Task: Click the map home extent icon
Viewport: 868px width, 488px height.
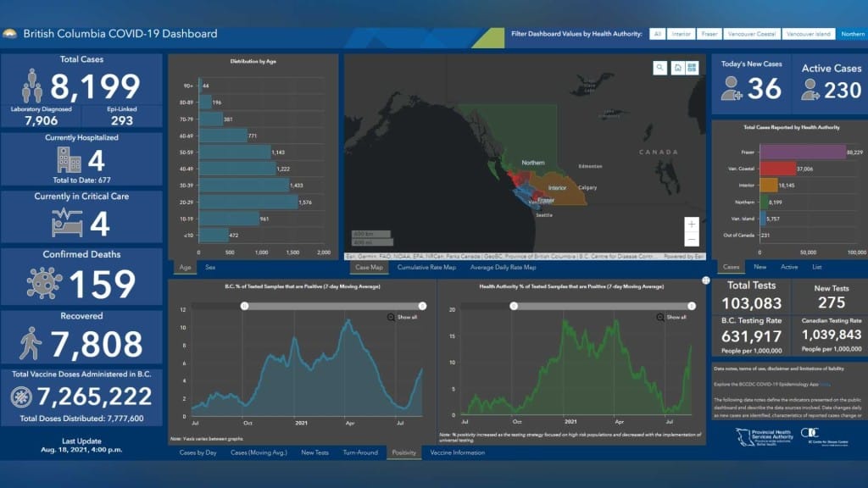Action: 677,68
